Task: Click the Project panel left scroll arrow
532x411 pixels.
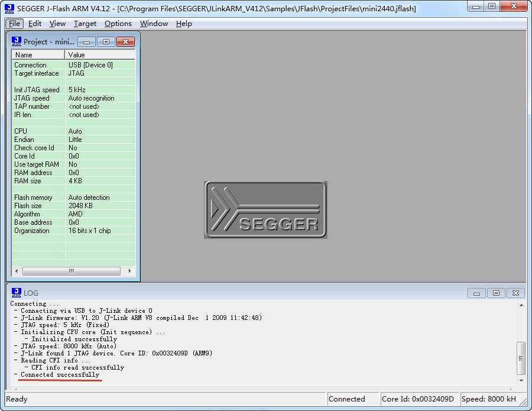Action: tap(17, 271)
